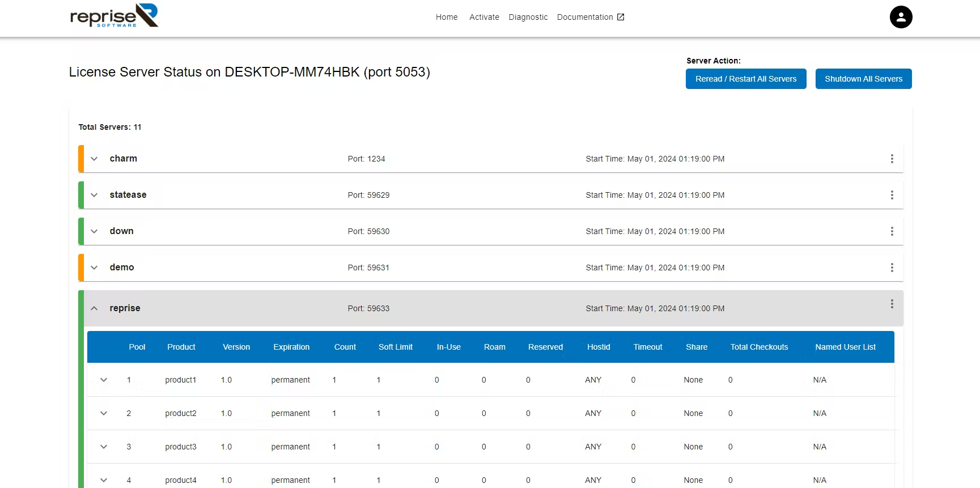Expand the product3 pool row

click(x=104, y=447)
